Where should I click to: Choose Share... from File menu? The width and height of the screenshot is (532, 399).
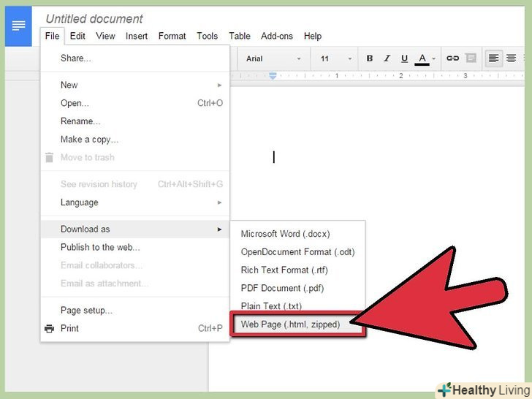(x=134, y=58)
